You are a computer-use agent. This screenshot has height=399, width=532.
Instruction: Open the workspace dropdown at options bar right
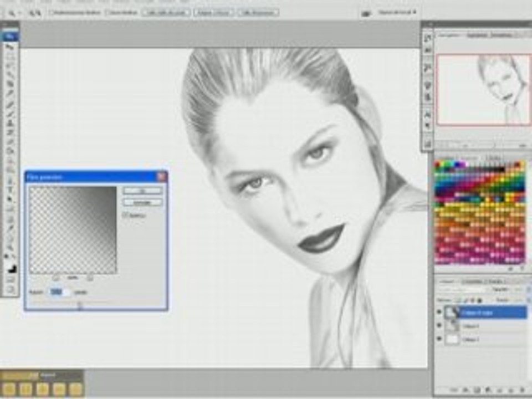tap(397, 13)
